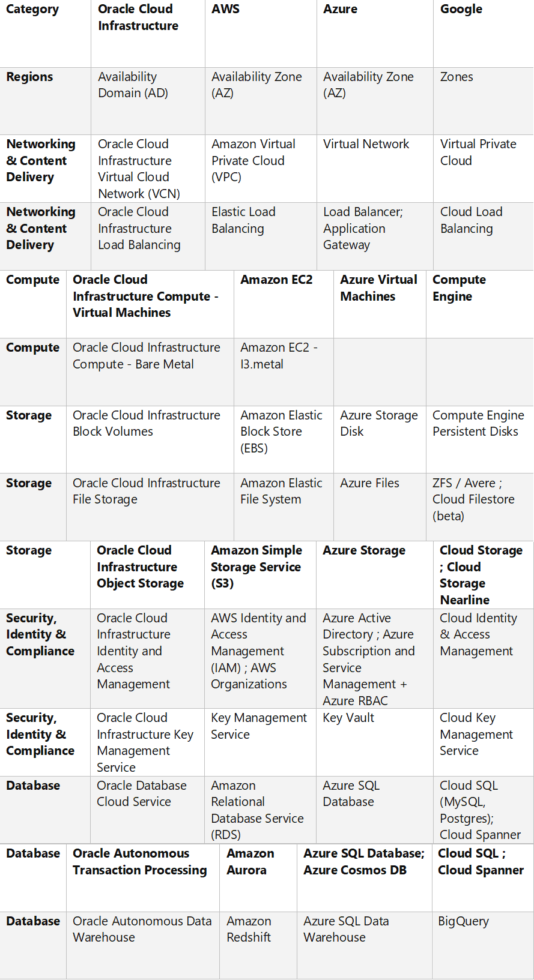
Task: Click the Amazon Virtual Private Cloud cell
Action: coord(253,160)
